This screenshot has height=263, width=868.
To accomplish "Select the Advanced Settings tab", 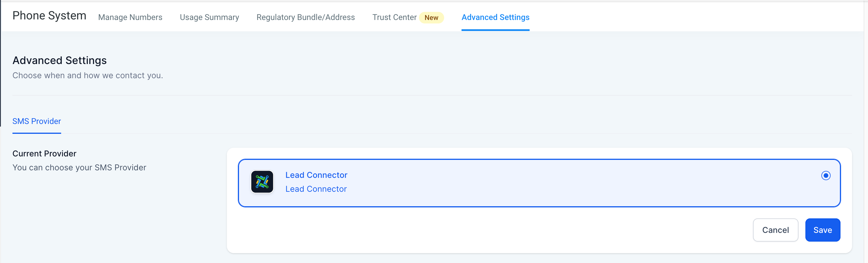I will tap(495, 17).
